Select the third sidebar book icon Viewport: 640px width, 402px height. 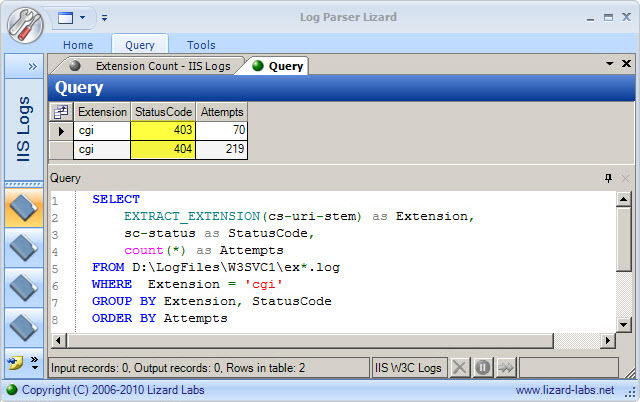[24, 288]
